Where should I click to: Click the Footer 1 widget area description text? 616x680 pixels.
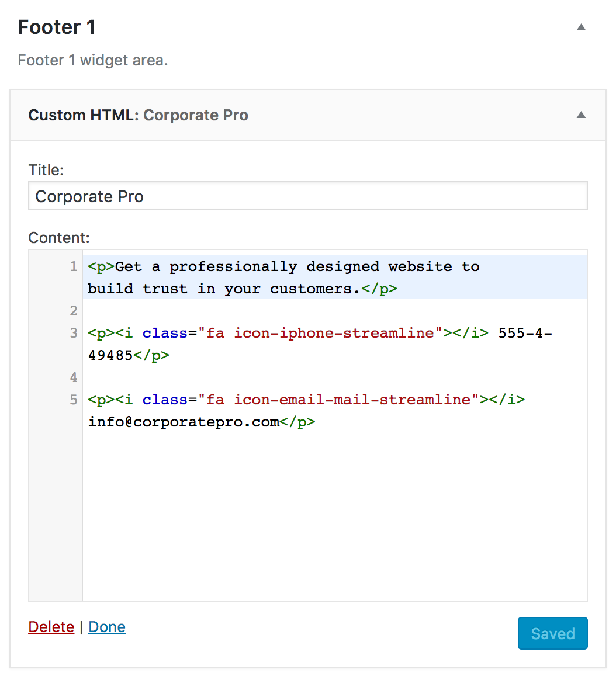pos(93,60)
